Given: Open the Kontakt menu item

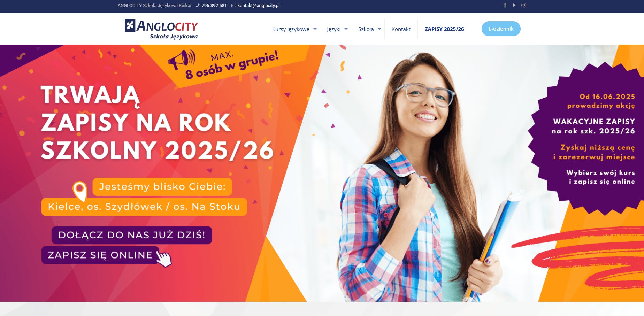Looking at the screenshot, I should point(401,29).
